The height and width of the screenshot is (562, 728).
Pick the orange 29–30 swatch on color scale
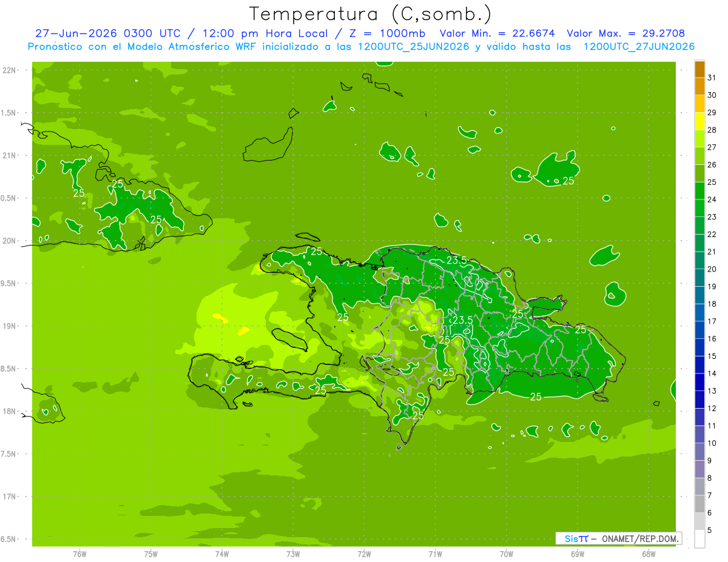click(x=699, y=104)
